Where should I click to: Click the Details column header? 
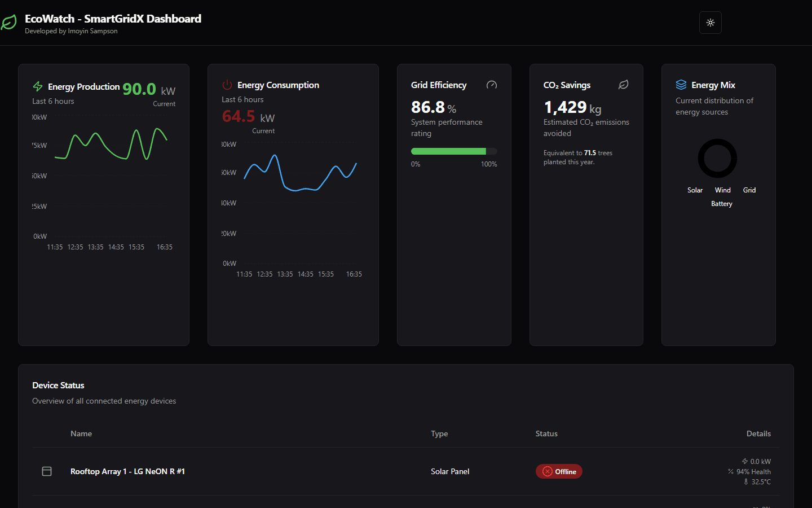click(758, 433)
